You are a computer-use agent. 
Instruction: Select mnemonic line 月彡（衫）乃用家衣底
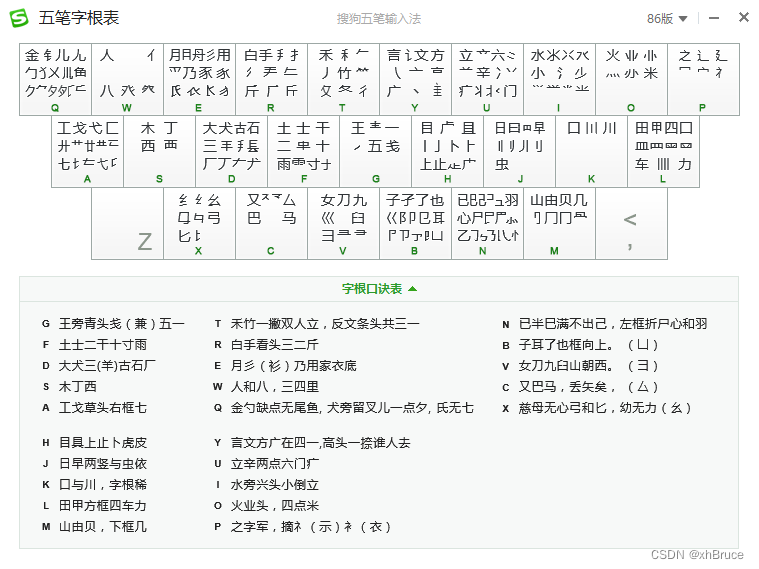(293, 366)
